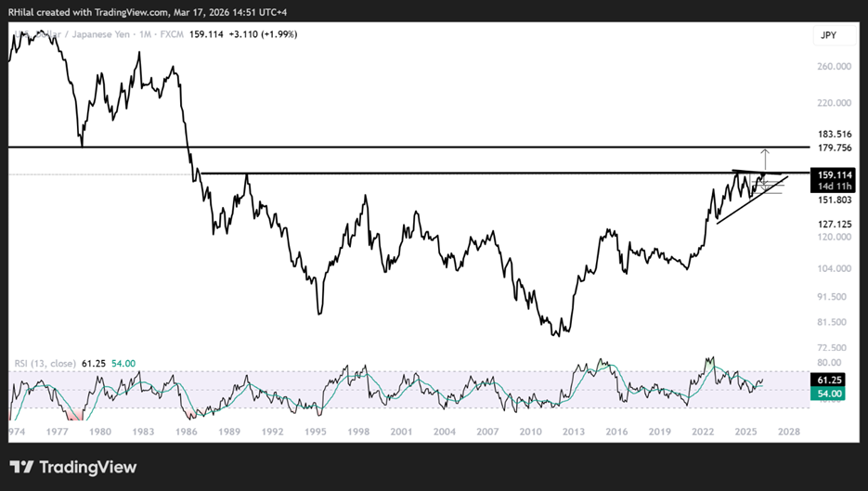Click the 2001 time axis label
Image resolution: width=868 pixels, height=491 pixels.
pyautogui.click(x=401, y=432)
